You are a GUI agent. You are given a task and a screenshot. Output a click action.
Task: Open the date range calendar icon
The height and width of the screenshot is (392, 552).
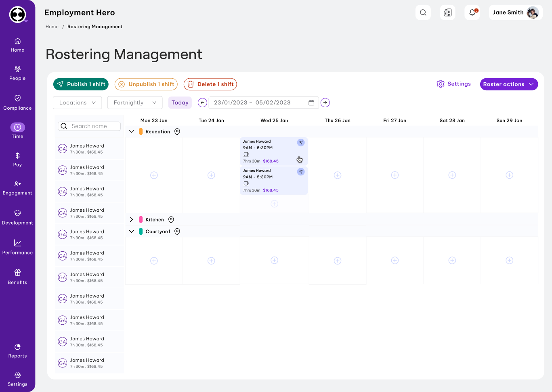(311, 103)
